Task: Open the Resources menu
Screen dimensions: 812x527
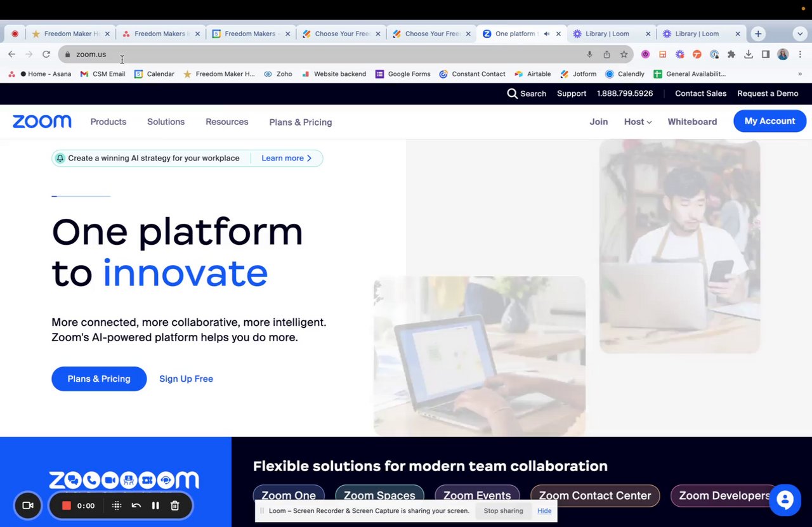Action: [226, 122]
